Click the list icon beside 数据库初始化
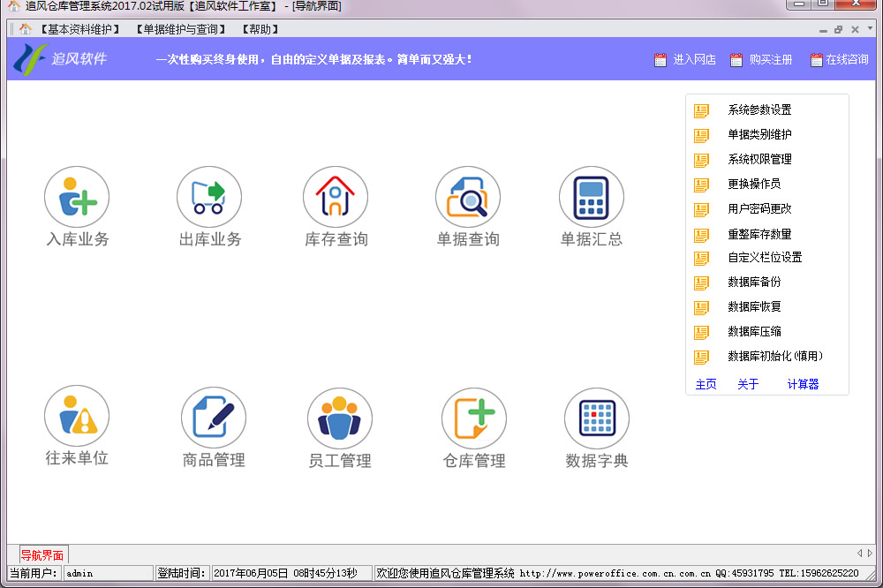This screenshot has width=883, height=588. click(x=701, y=357)
